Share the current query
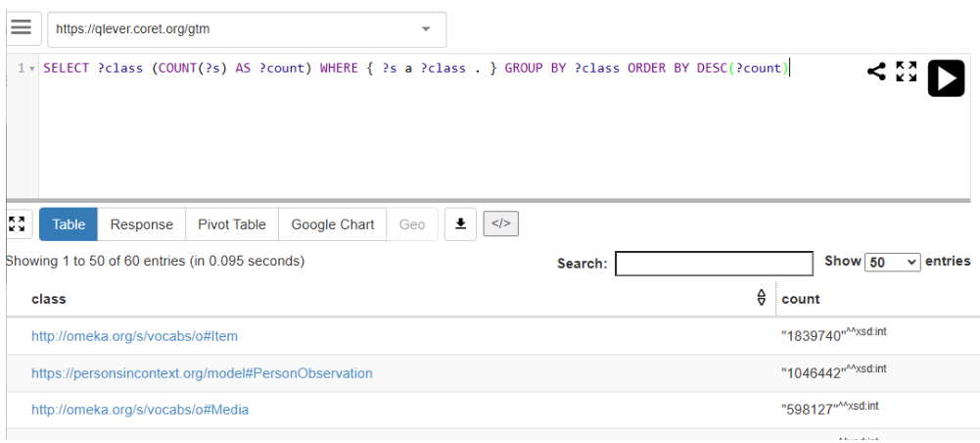Viewport: 980px width, 443px height. coord(876,72)
